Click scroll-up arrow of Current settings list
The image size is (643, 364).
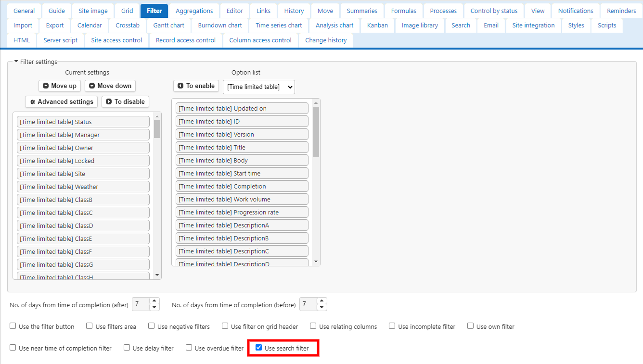point(157,116)
